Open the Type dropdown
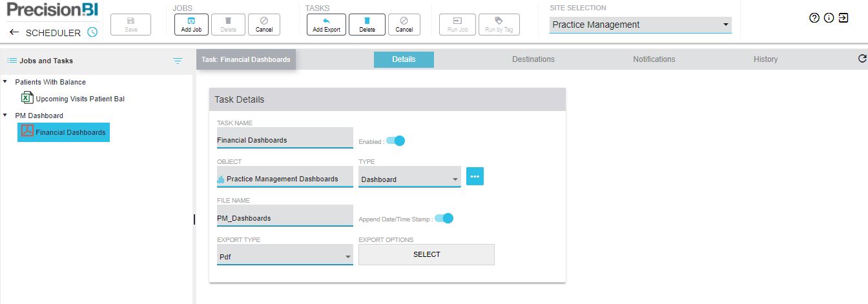The height and width of the screenshot is (304, 868). [409, 179]
